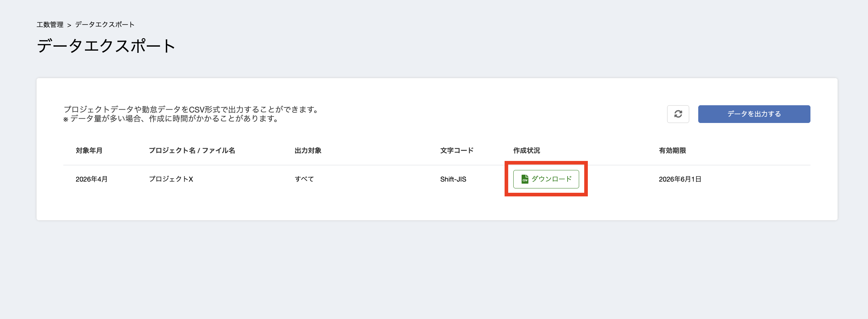Image resolution: width=868 pixels, height=319 pixels.
Task: Download the プロジェクトX CSV file
Action: pos(546,179)
